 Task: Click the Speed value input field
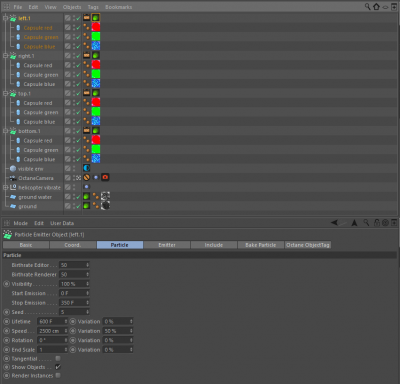52,331
